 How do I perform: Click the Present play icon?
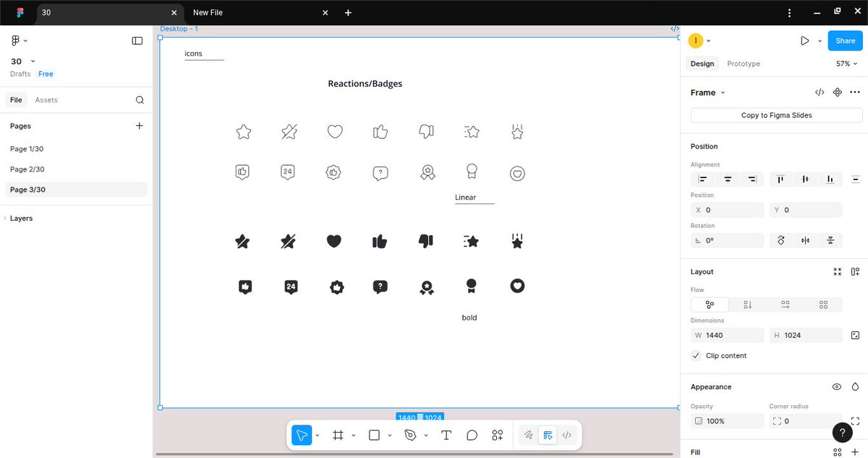tap(804, 41)
